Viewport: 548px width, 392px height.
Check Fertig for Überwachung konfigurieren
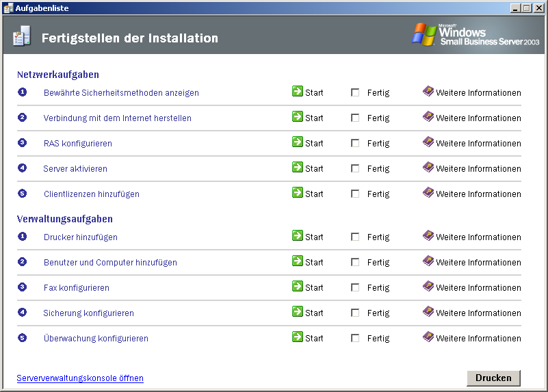click(355, 338)
